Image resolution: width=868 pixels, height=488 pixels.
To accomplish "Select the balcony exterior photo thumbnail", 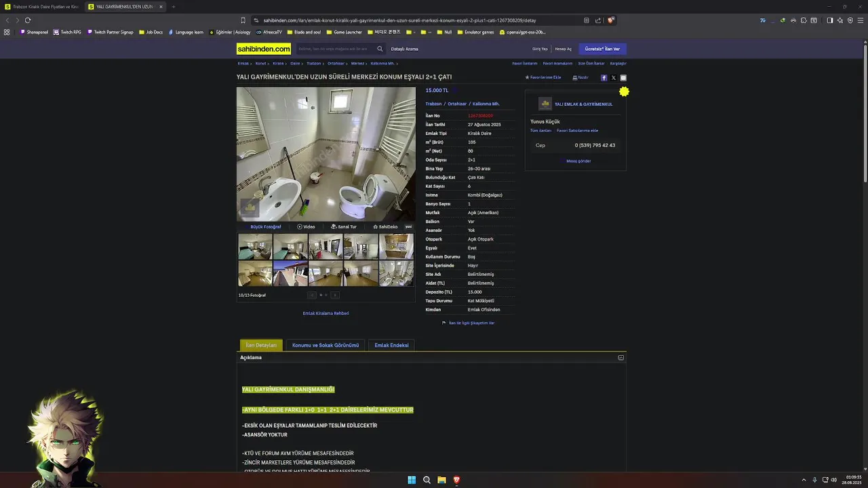I will pos(290,274).
